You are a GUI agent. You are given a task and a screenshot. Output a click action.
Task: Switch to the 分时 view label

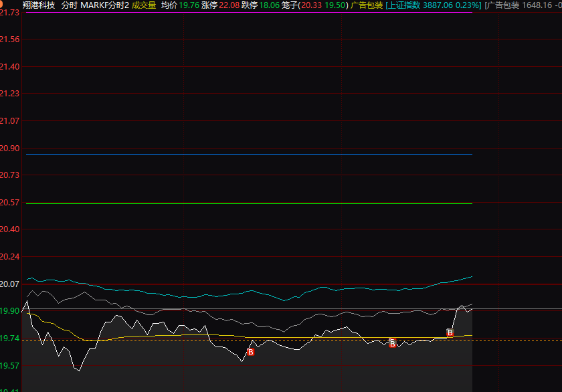pyautogui.click(x=69, y=5)
